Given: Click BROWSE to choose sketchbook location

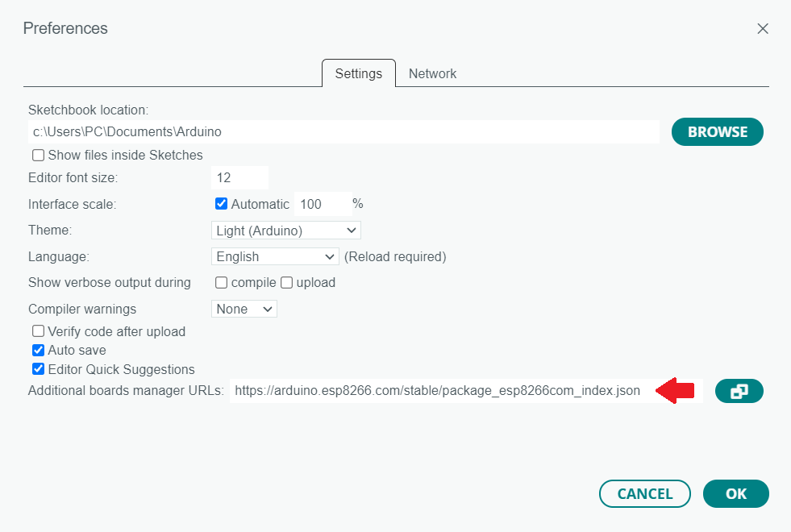Looking at the screenshot, I should click(717, 132).
